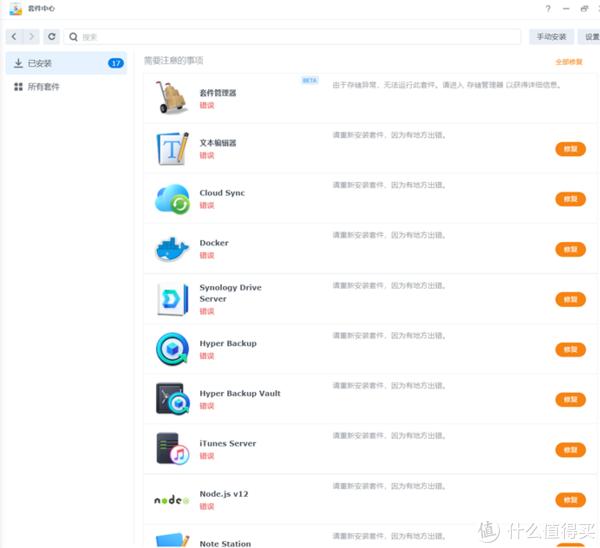Click the blue 17 badge
Screen dimensions: 600x548
116,63
